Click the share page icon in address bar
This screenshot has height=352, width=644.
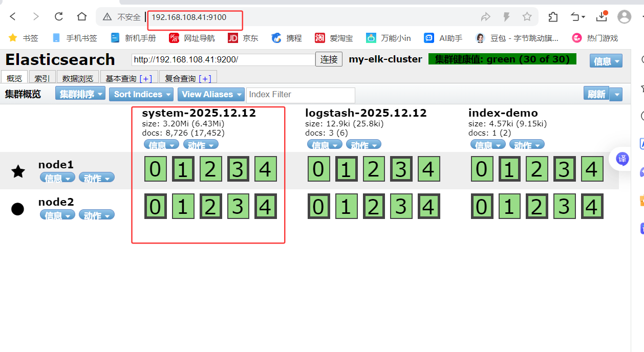coord(485,17)
